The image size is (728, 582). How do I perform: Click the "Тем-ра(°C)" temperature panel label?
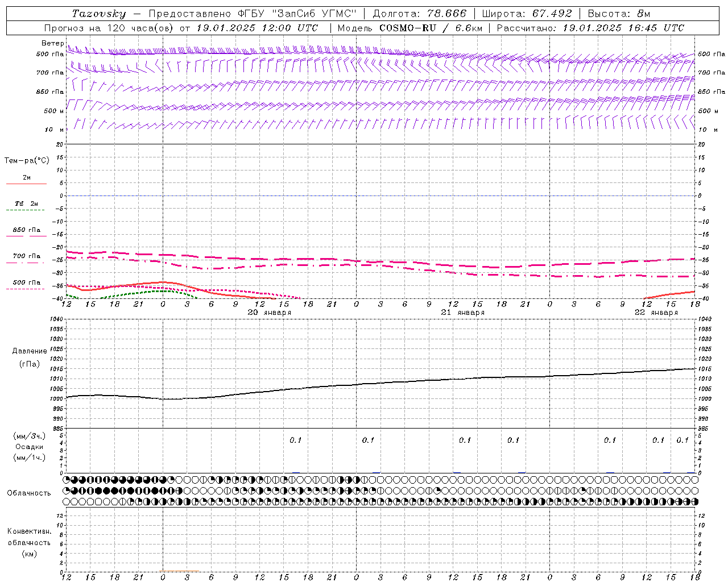(27, 161)
